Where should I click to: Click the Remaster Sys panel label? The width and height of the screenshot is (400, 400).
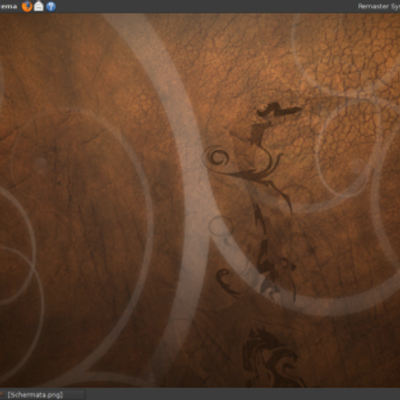[379, 6]
